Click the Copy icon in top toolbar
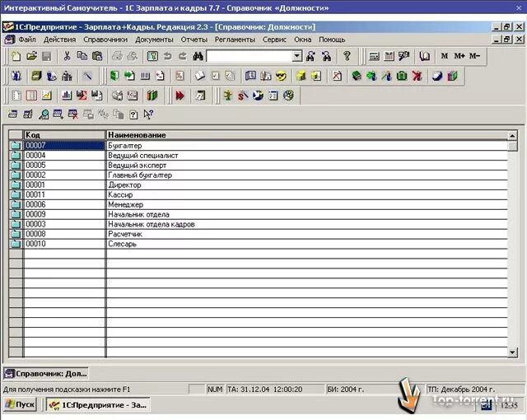527x420 pixels. (82, 56)
